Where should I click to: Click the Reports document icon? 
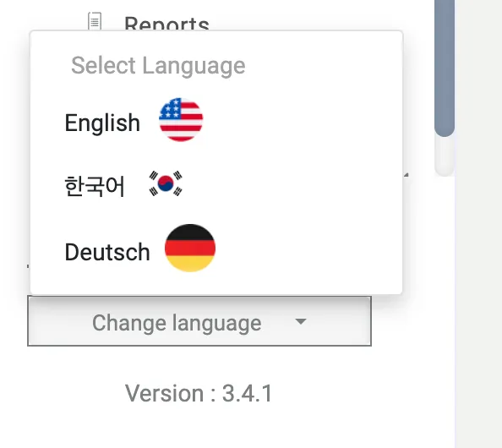click(x=95, y=21)
